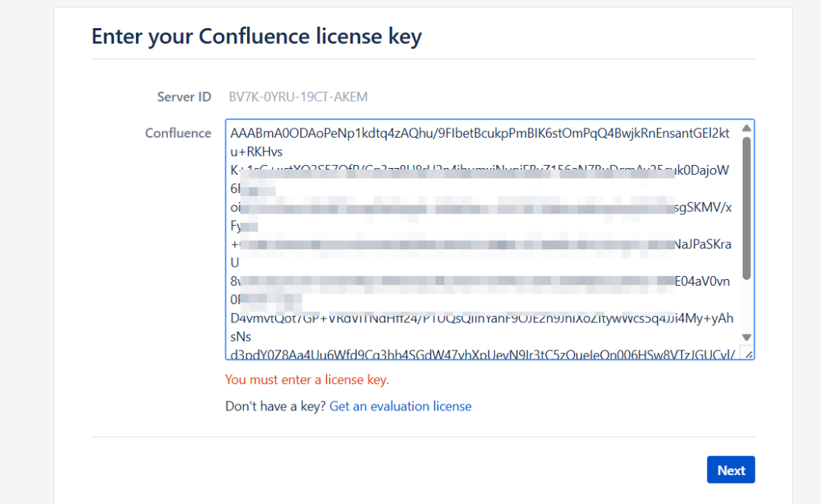The image size is (821, 504).
Task: Click the 'You must enter a license key.' error
Action: 307,379
